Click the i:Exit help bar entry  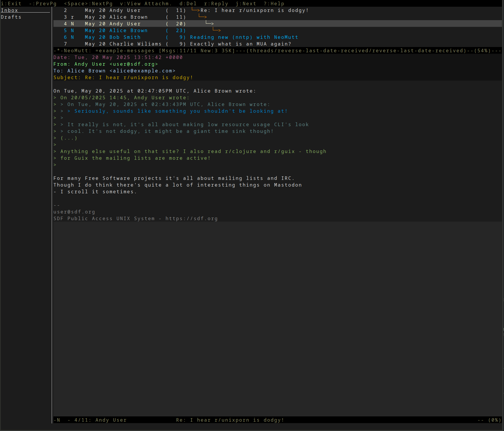click(x=11, y=4)
